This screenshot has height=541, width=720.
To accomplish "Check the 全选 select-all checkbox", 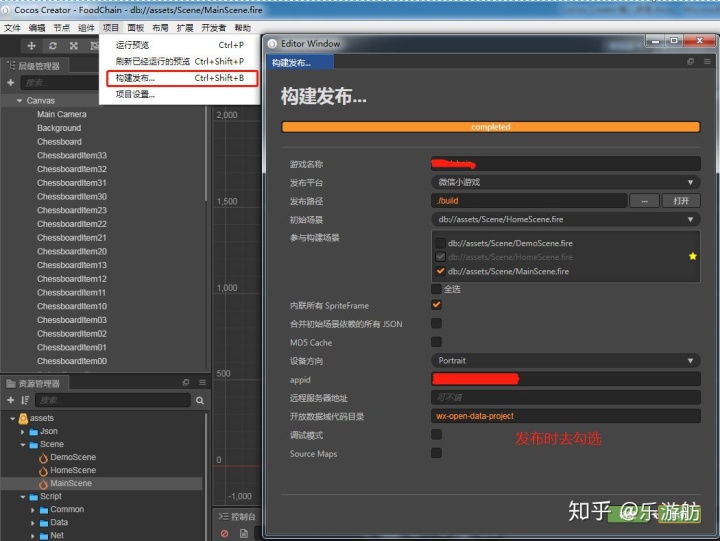I will click(x=436, y=289).
